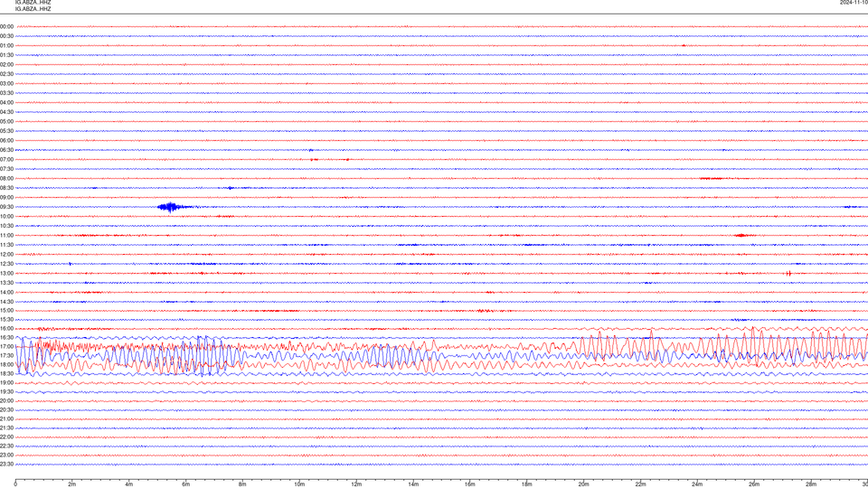Click the 03:30 time label

pyautogui.click(x=6, y=93)
